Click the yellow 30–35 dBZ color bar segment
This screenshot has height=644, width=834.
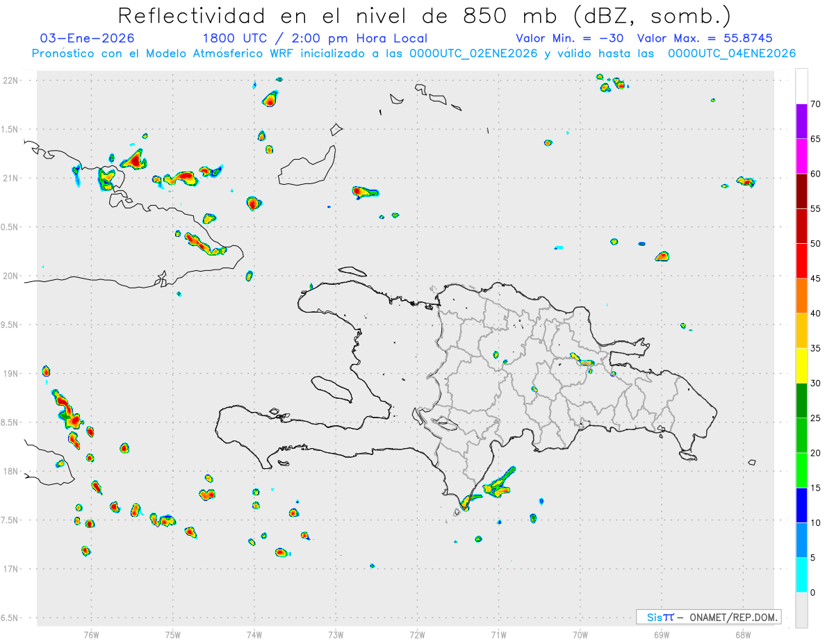click(801, 365)
